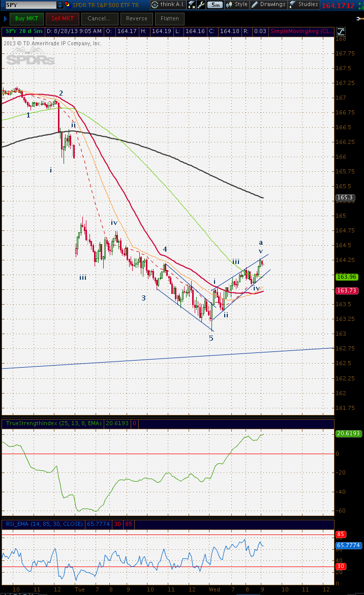Flatten the current position
364x595 pixels.
(170, 19)
